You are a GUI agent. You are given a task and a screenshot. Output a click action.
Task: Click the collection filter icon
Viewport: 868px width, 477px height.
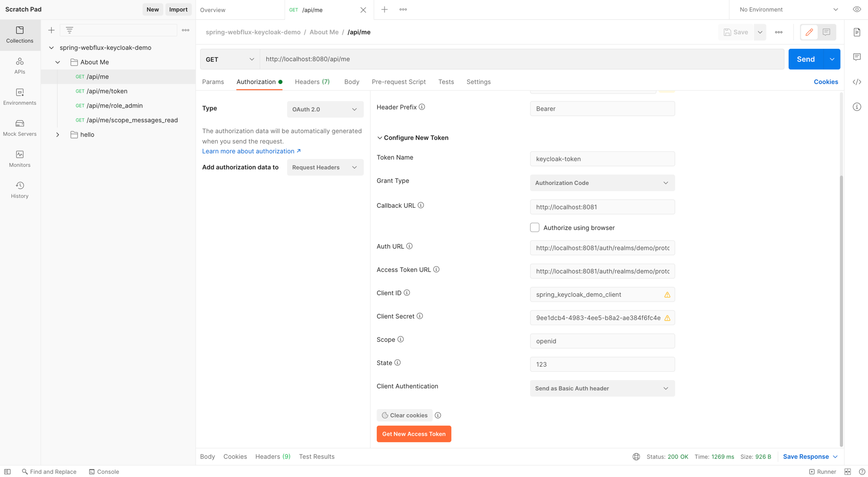point(69,30)
